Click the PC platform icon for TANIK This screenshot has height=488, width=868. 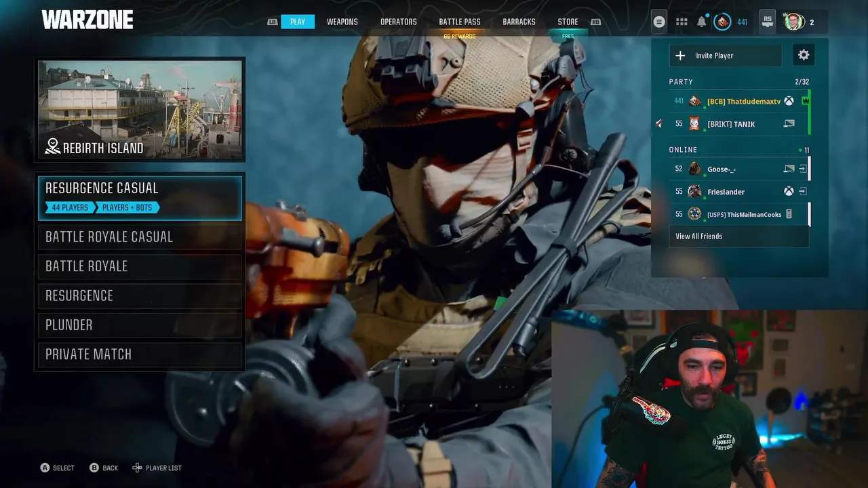789,123
